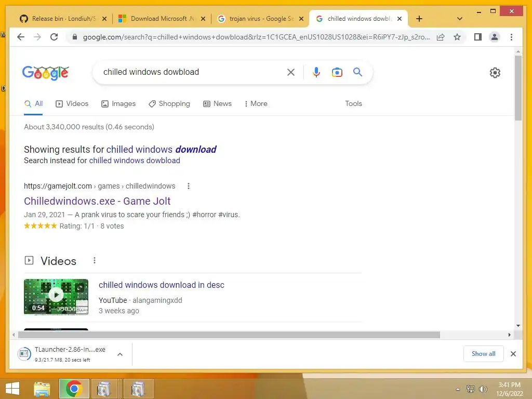
Task: Close the chilled windows search tab
Action: (x=400, y=19)
